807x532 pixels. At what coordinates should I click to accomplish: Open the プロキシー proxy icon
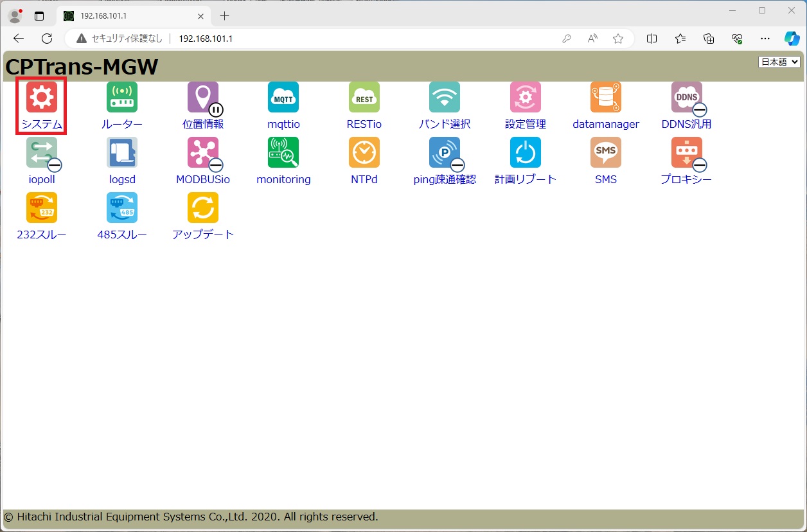687,152
